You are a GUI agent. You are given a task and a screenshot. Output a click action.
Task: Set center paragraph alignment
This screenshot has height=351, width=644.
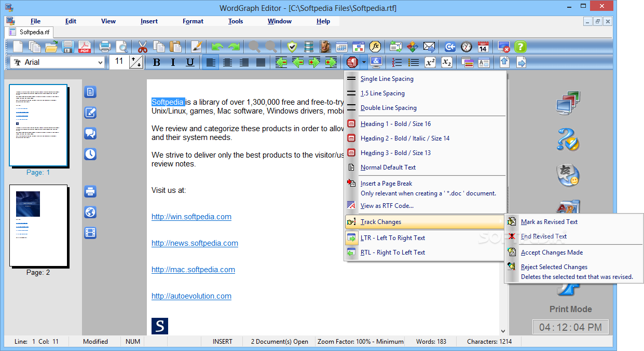[227, 62]
